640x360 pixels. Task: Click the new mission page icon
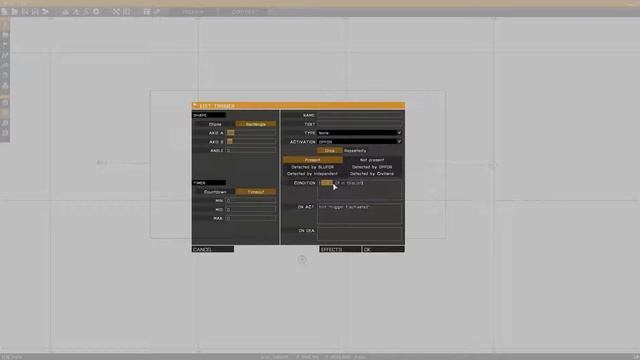[4, 12]
